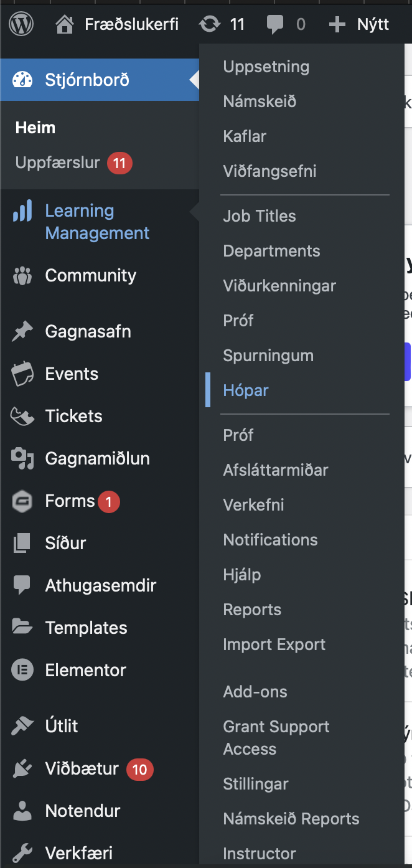This screenshot has width=412, height=868.
Task: Click the updates refresh icon
Action: [x=210, y=24]
